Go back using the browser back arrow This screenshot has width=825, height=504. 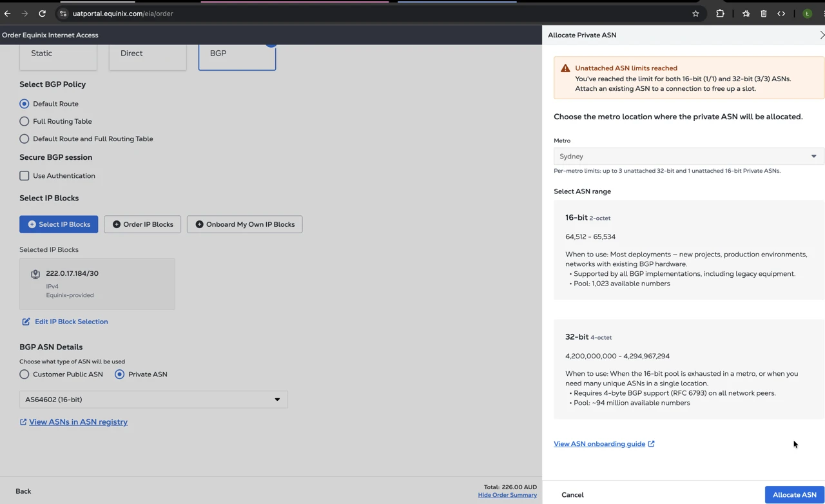(x=8, y=14)
